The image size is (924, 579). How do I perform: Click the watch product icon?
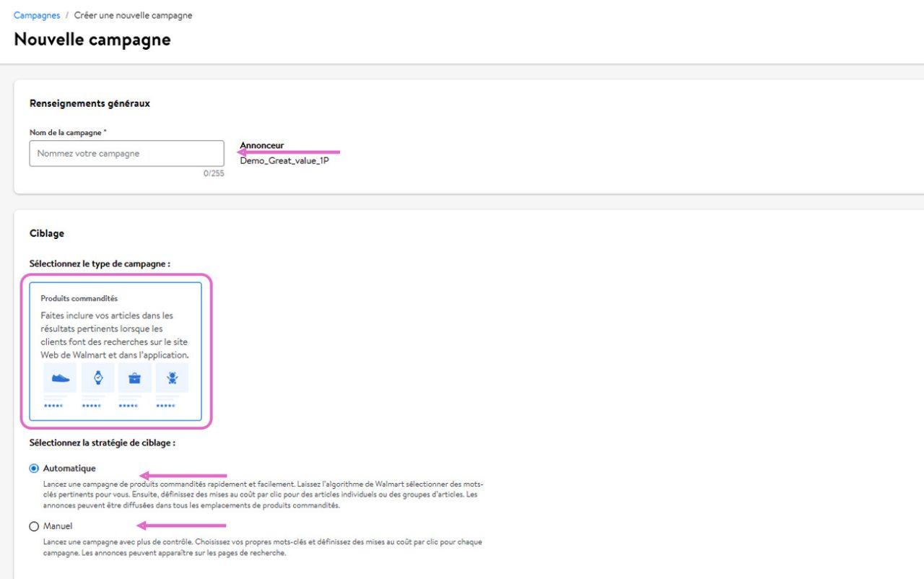97,378
